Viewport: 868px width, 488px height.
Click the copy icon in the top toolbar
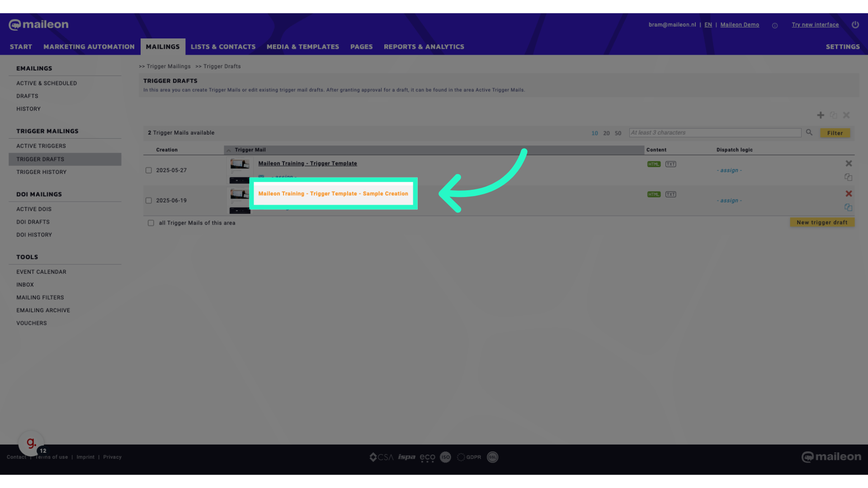pyautogui.click(x=833, y=115)
